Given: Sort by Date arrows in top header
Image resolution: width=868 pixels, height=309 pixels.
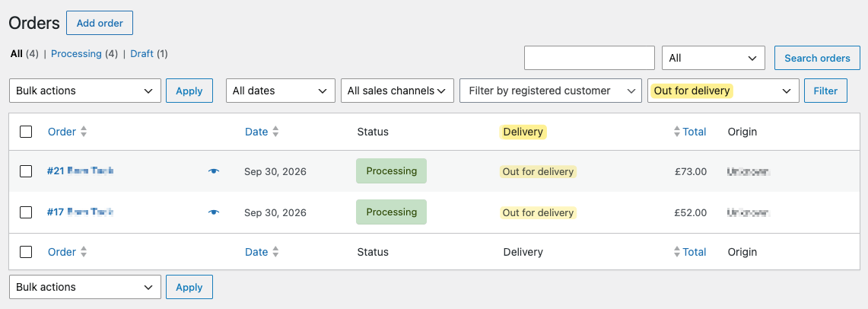Looking at the screenshot, I should tap(275, 132).
